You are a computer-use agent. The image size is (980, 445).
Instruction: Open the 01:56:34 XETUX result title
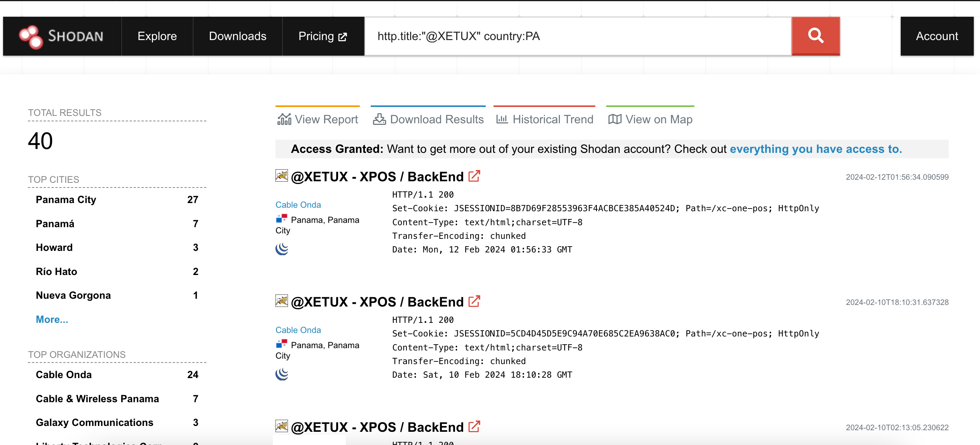pyautogui.click(x=377, y=177)
